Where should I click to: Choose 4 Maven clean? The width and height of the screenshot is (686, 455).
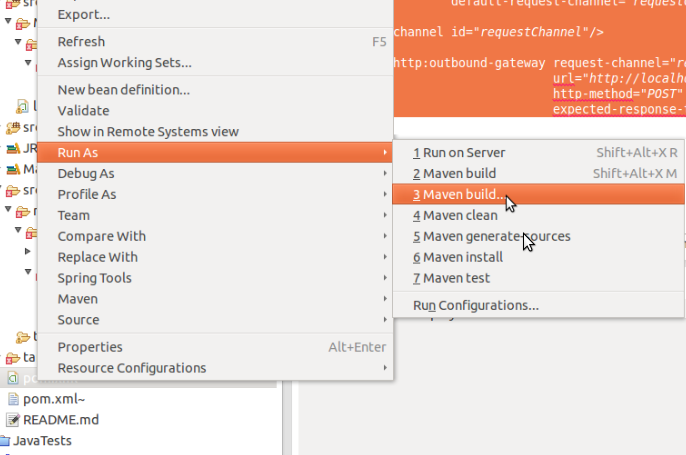538,216
